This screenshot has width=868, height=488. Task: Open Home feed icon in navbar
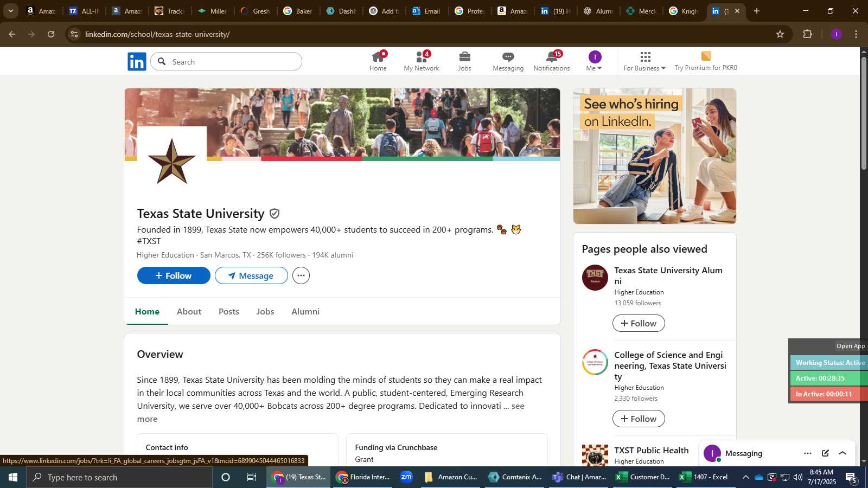click(x=378, y=61)
